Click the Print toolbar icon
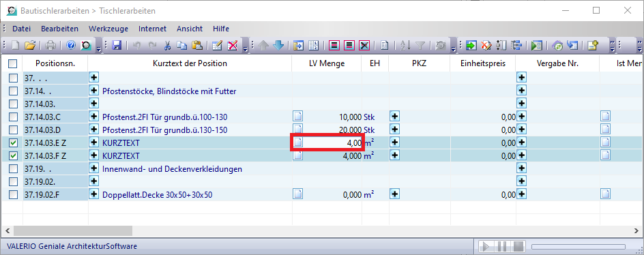The height and width of the screenshot is (255, 644). (50, 46)
